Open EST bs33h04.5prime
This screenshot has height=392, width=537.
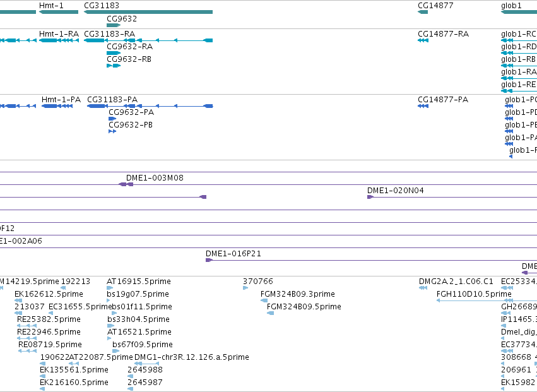tap(138, 319)
